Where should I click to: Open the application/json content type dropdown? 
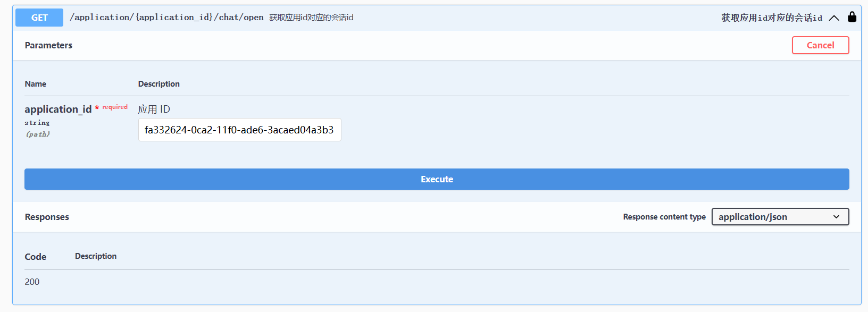click(780, 217)
